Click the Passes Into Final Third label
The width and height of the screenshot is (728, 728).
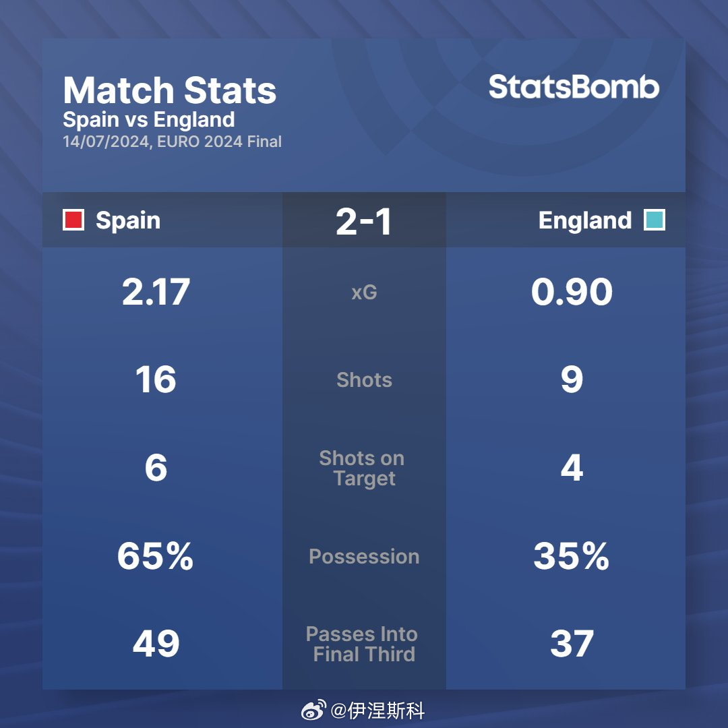click(x=363, y=644)
